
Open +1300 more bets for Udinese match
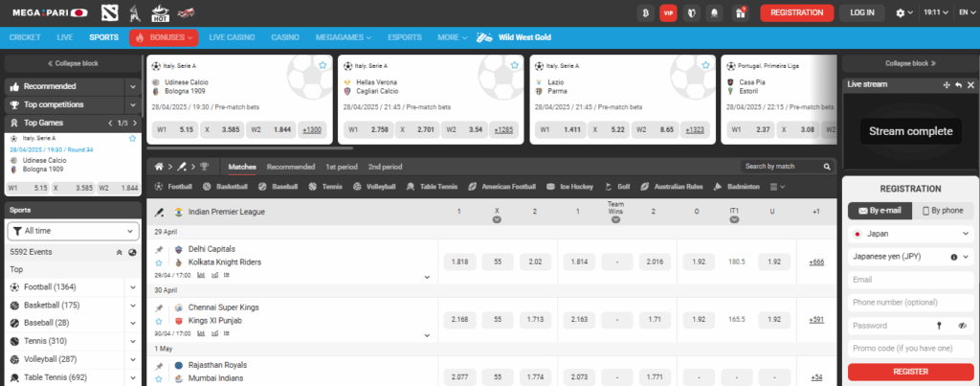pyautogui.click(x=312, y=130)
